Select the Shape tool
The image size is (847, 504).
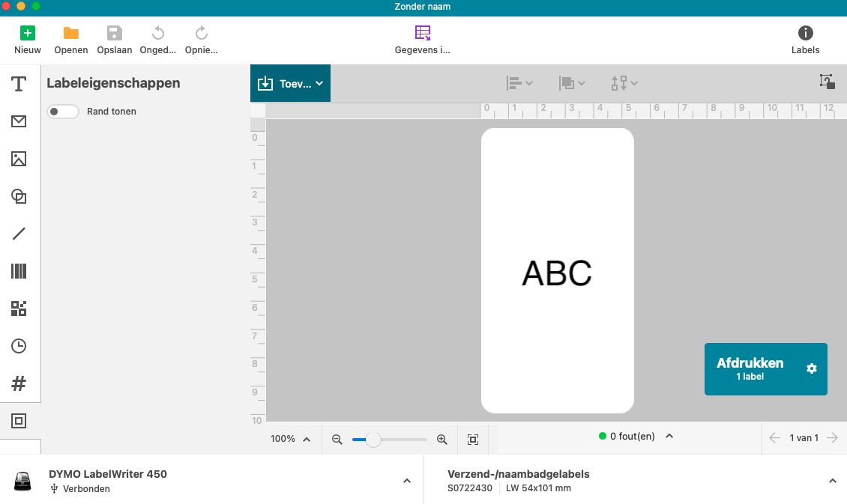pos(19,196)
